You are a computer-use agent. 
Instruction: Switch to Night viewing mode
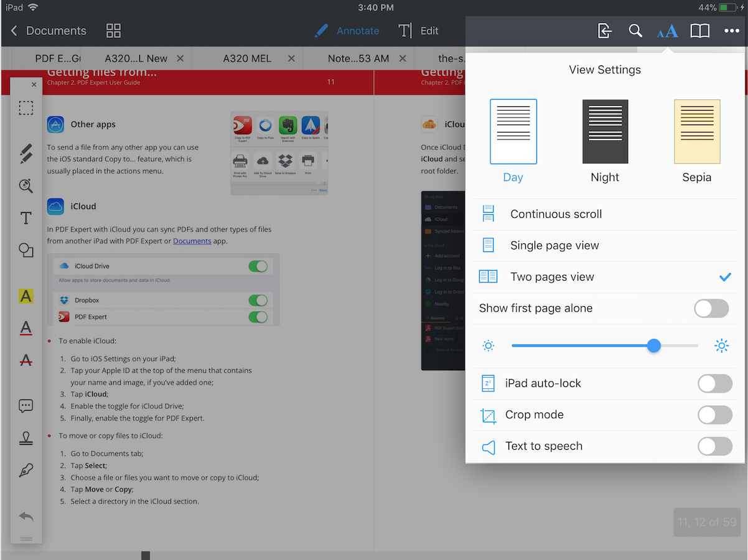click(604, 131)
